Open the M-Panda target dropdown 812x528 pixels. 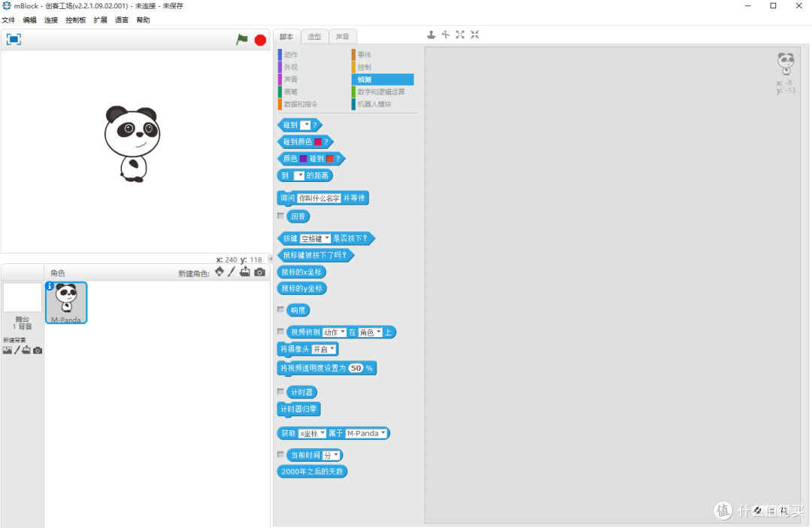click(x=366, y=433)
